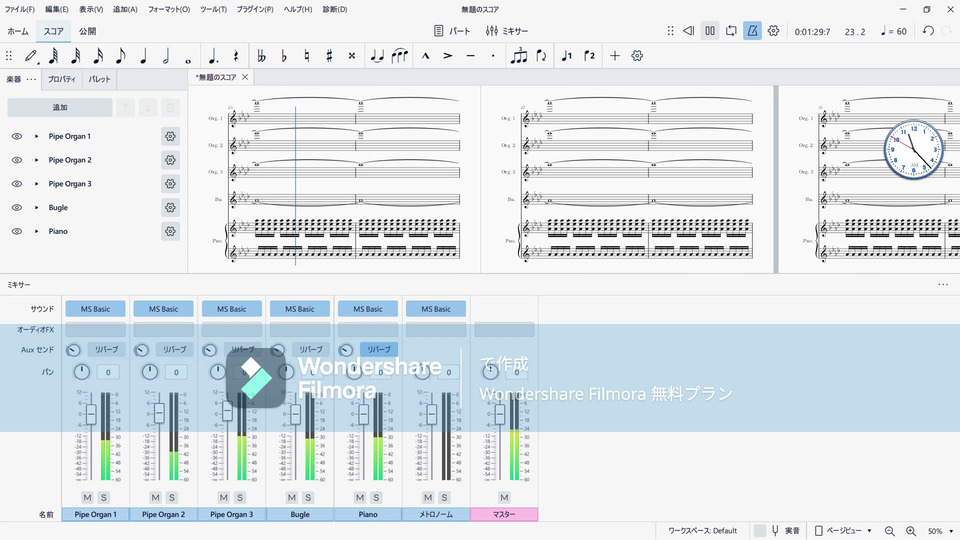Open the Palettes panel tab

pyautogui.click(x=99, y=80)
